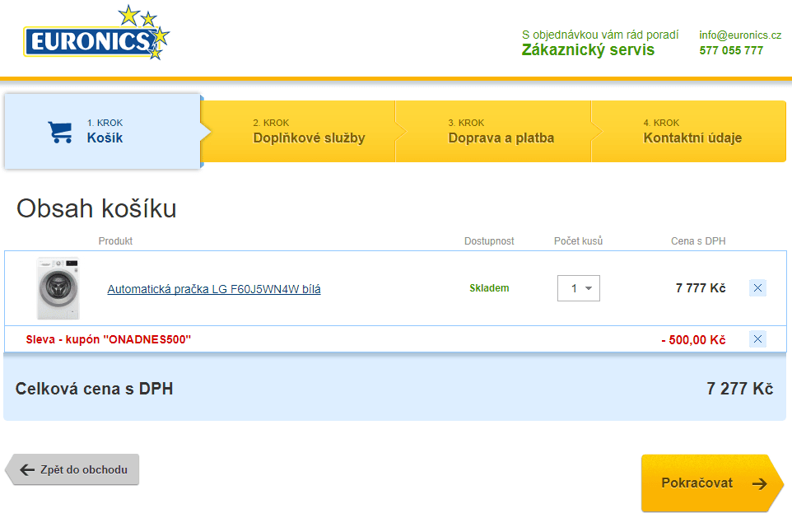Click the Euronics logo
Image resolution: width=792 pixels, height=532 pixels.
[x=96, y=33]
